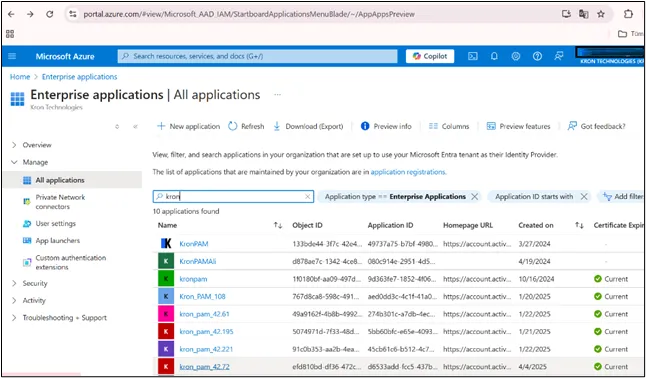Image resolution: width=646 pixels, height=378 pixels.
Task: Click the Copilot button
Action: (x=430, y=56)
